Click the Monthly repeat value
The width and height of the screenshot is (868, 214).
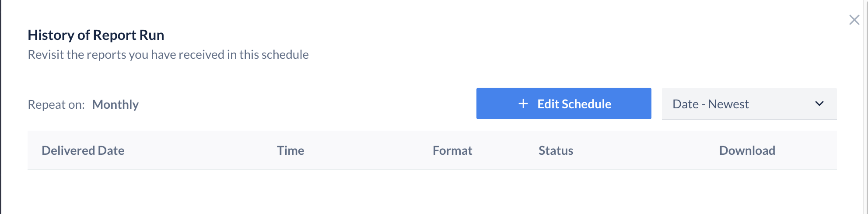(x=115, y=104)
